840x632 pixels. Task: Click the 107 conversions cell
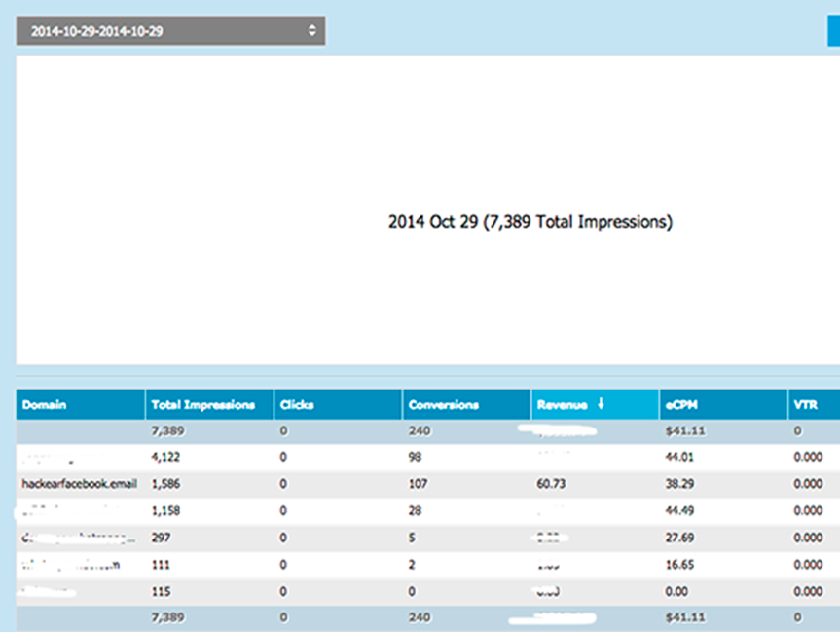click(x=418, y=484)
